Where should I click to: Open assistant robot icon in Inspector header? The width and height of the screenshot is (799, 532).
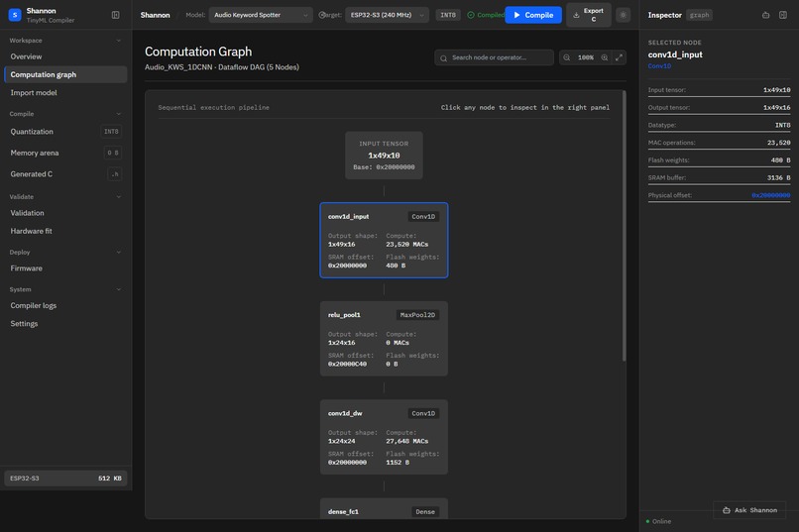765,15
